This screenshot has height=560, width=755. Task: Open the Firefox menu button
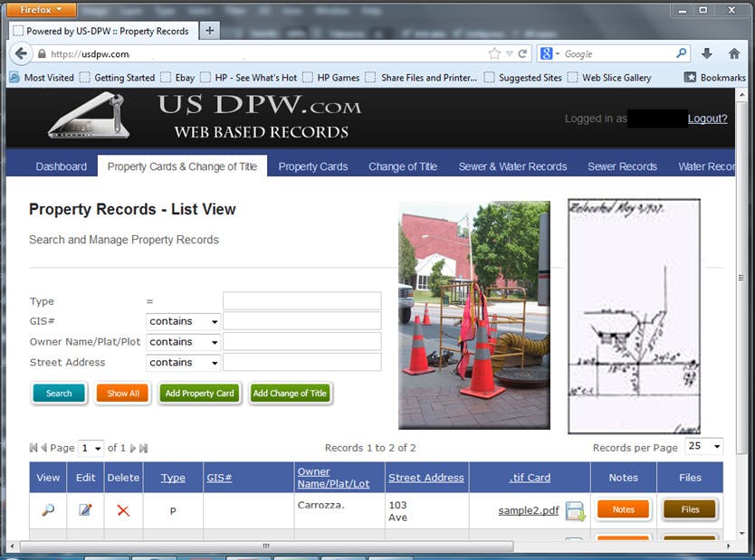click(42, 9)
